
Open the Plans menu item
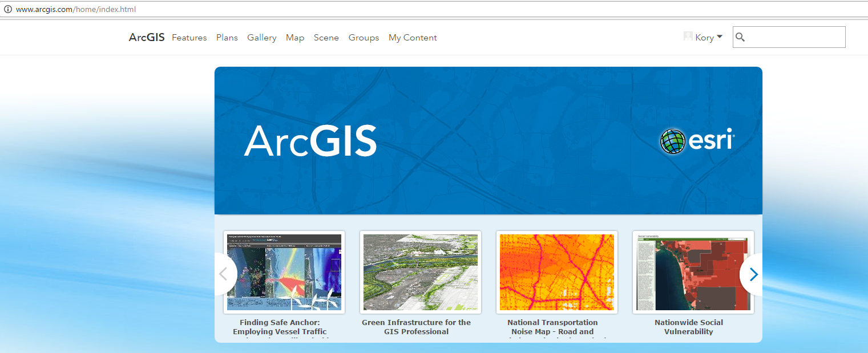tap(227, 38)
